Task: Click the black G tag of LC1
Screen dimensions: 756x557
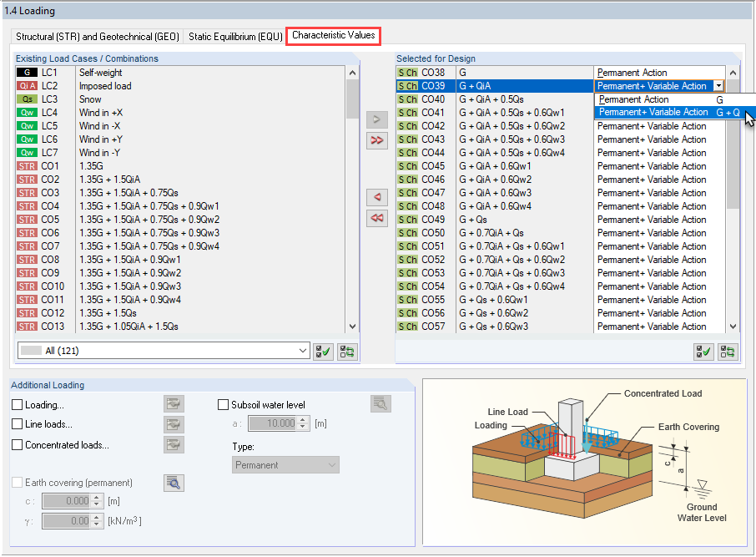Action: pyautogui.click(x=27, y=73)
